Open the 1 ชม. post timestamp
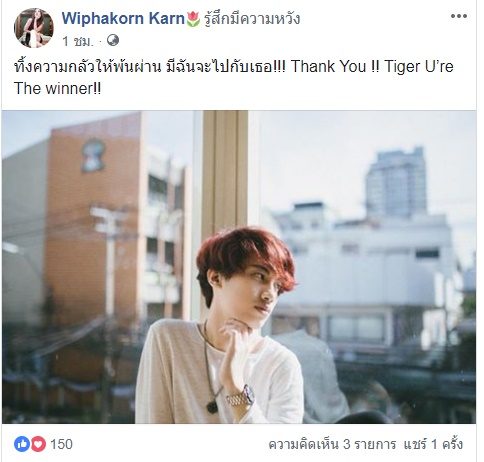The image size is (484, 462). point(78,41)
